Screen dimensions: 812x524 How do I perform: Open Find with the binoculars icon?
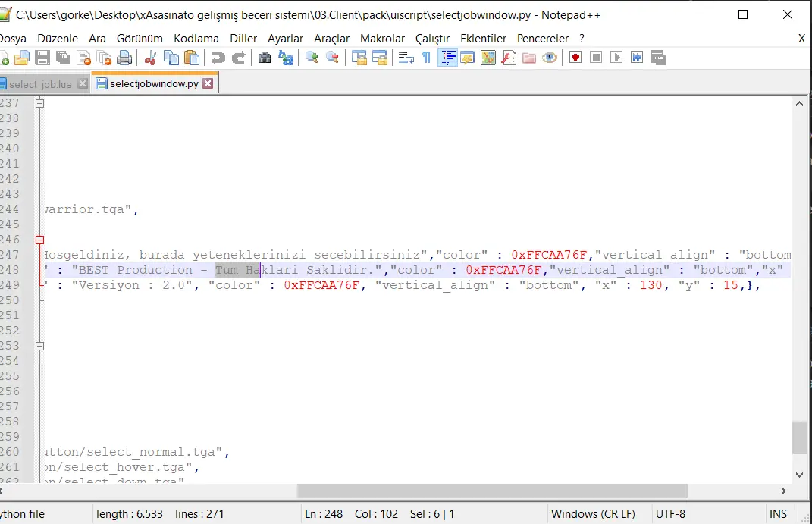pos(265,58)
